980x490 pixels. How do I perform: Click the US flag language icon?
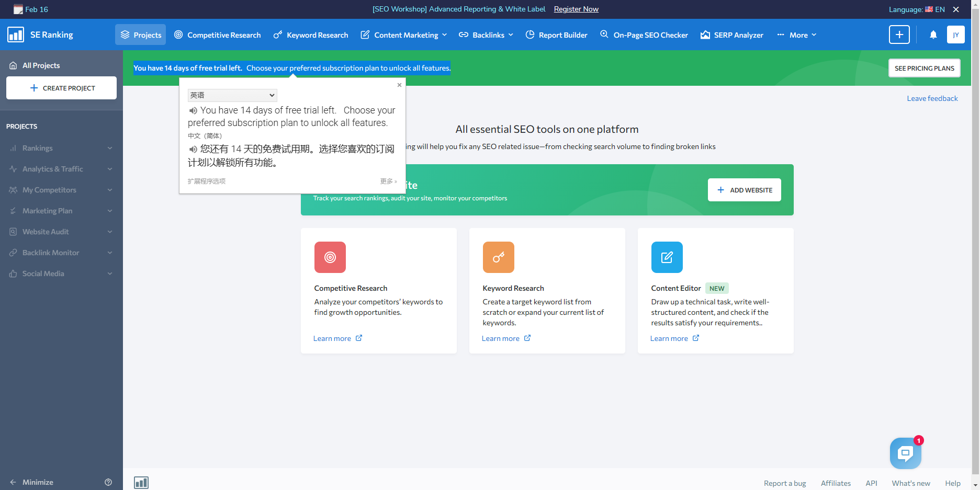coord(929,9)
